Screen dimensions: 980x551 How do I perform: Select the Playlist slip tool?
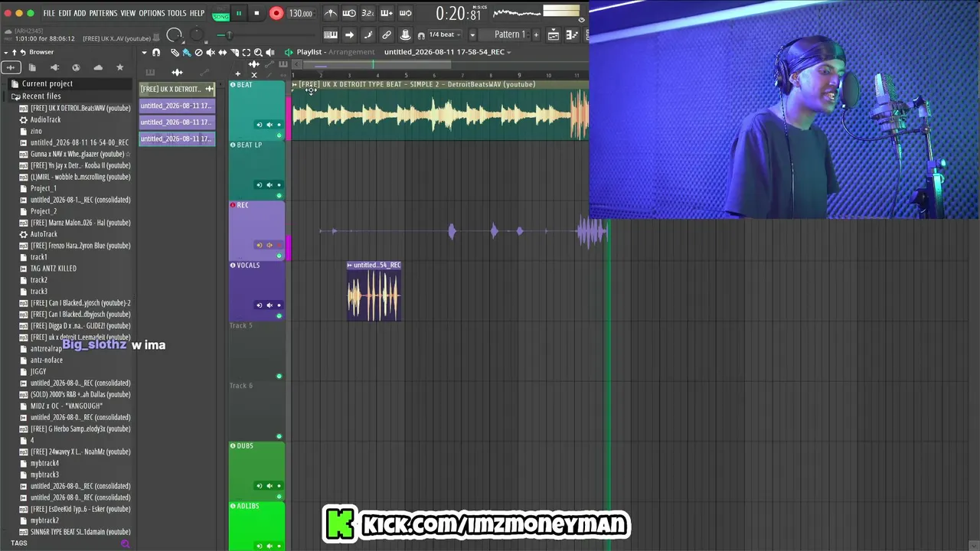pyautogui.click(x=223, y=52)
